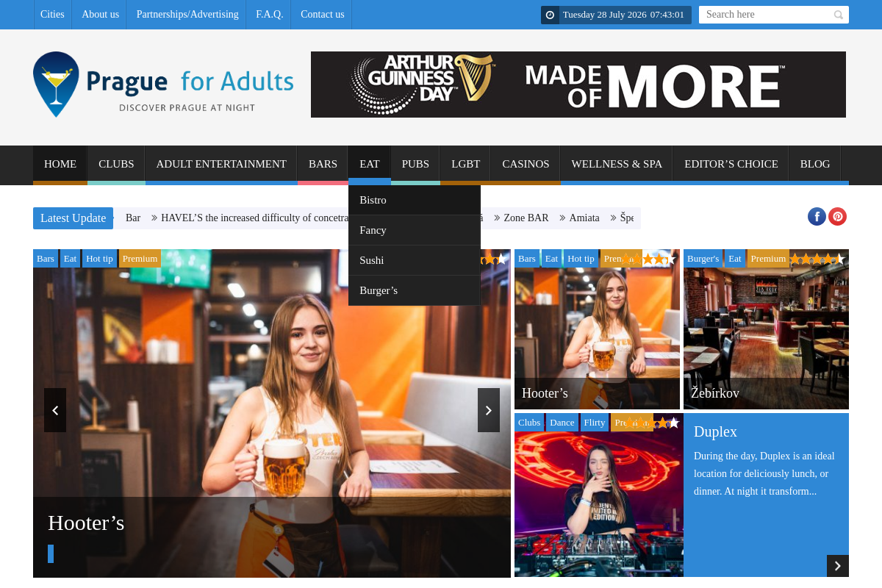This screenshot has height=588, width=882.
Task: Click Hot tip tag on main slider
Action: pyautogui.click(x=99, y=259)
